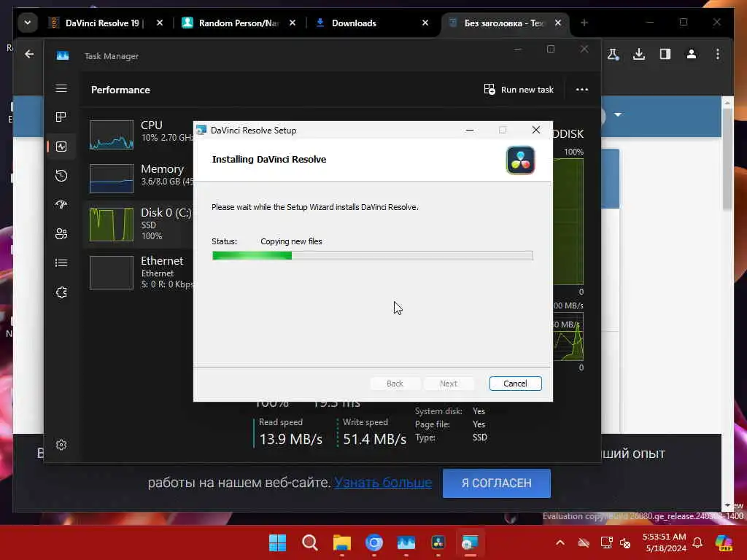
Task: Open browser downloads toolbar icon
Action: (639, 54)
